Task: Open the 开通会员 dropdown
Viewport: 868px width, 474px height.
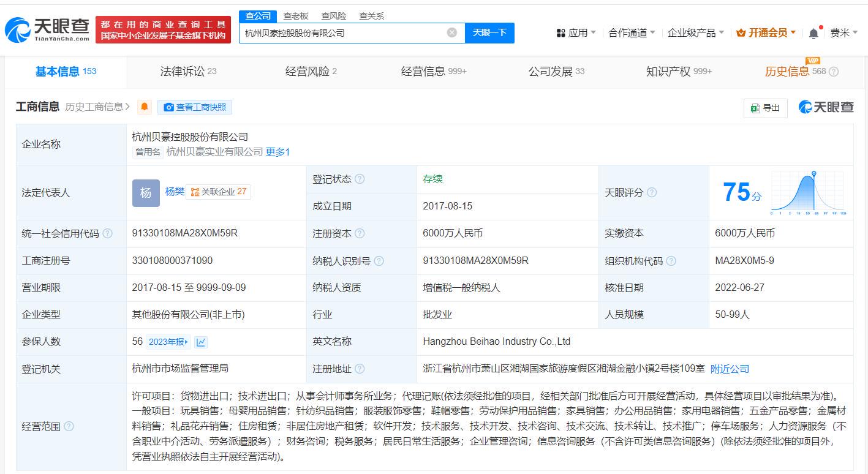Action: click(766, 33)
